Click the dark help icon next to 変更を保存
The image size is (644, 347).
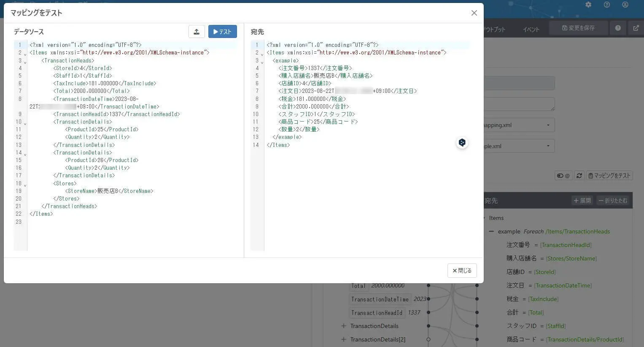(618, 27)
